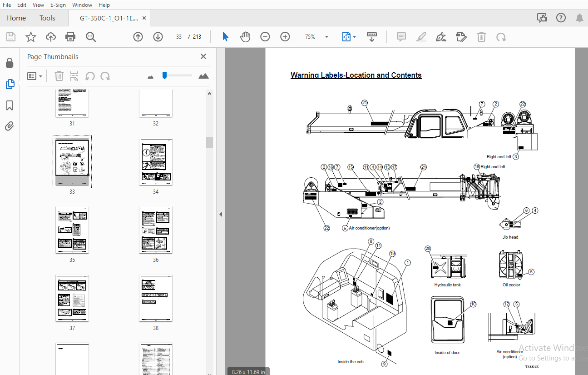The width and height of the screenshot is (588, 375).
Task: Select page 32 thumbnail
Action: click(x=156, y=103)
